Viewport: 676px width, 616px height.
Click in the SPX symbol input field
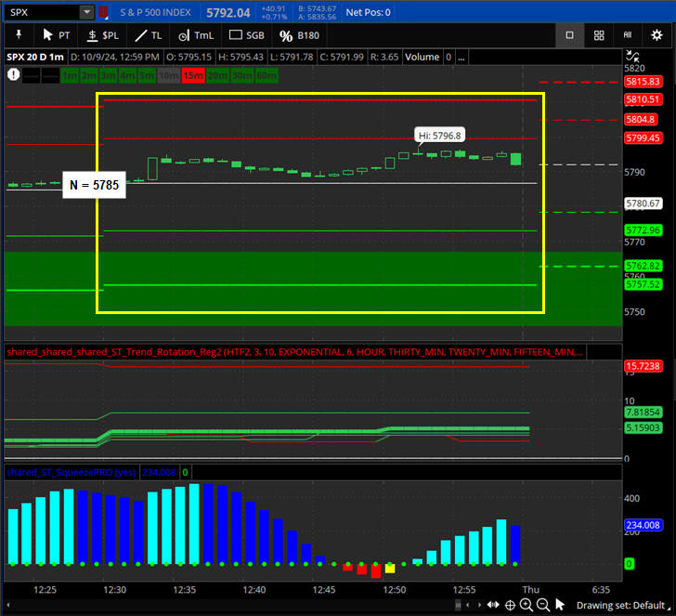41,13
